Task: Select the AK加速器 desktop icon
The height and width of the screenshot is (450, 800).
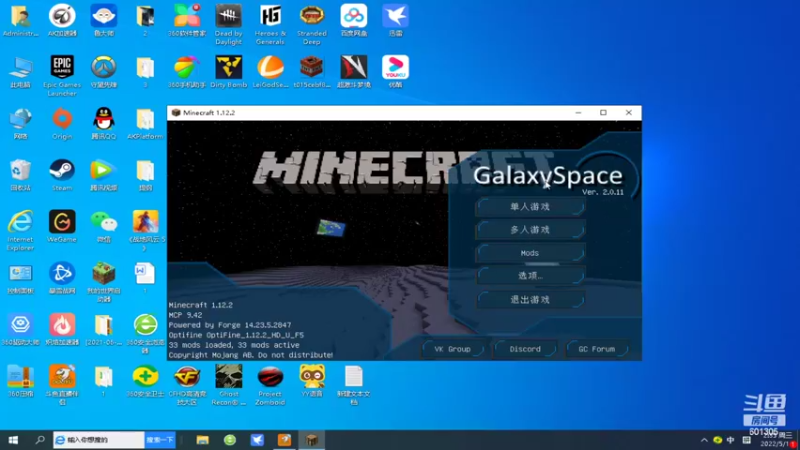Action: (x=62, y=20)
